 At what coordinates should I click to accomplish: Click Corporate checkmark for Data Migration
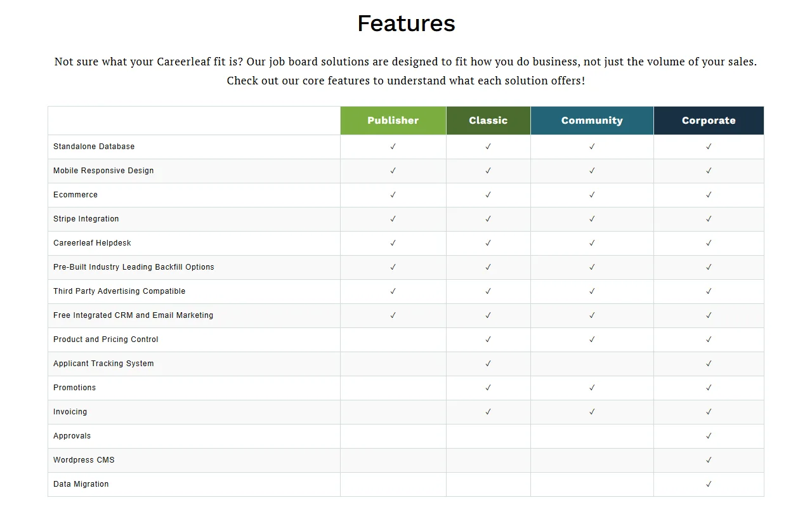(709, 484)
